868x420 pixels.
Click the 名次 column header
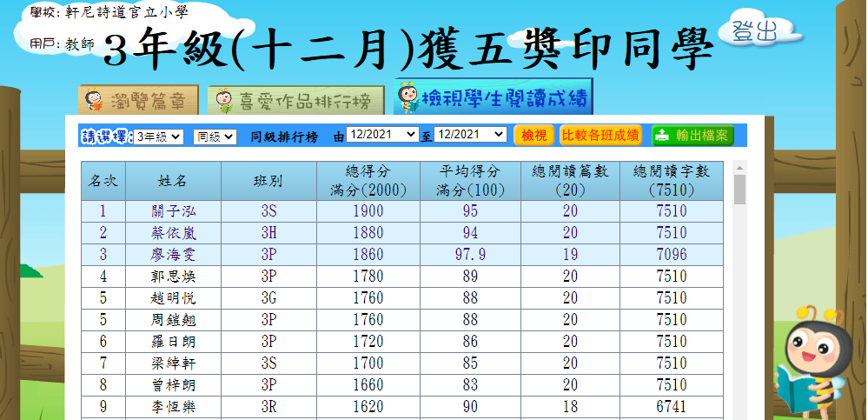pyautogui.click(x=103, y=181)
